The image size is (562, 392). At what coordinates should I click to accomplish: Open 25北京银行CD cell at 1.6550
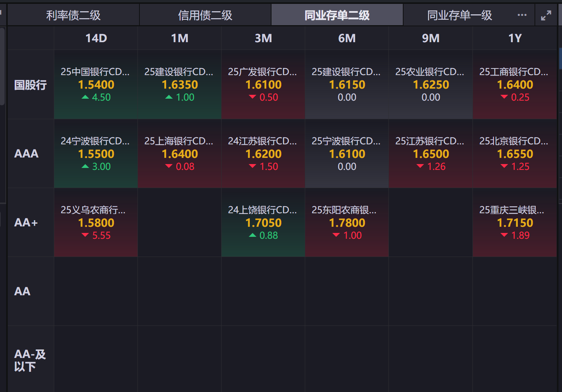[515, 154]
